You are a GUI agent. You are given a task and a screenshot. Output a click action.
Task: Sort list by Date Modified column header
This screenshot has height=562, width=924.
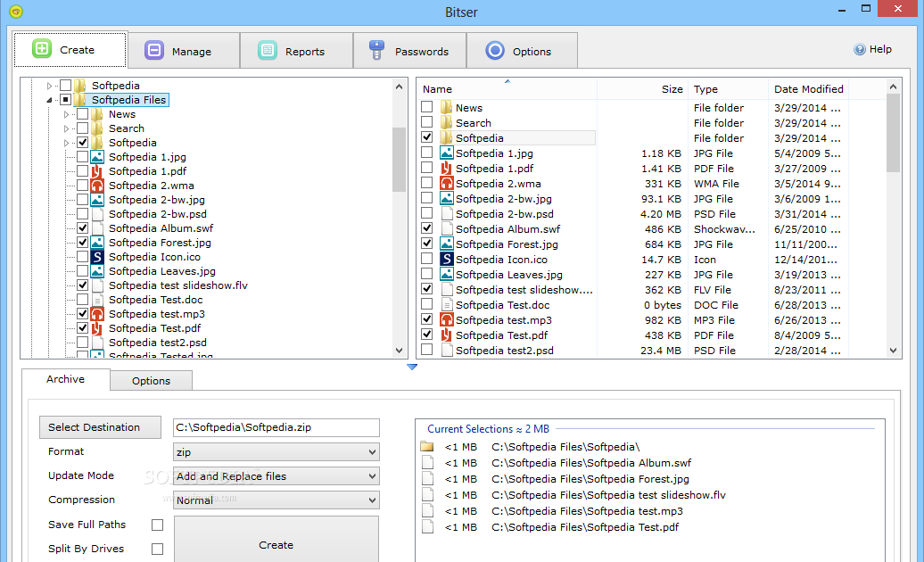[808, 89]
